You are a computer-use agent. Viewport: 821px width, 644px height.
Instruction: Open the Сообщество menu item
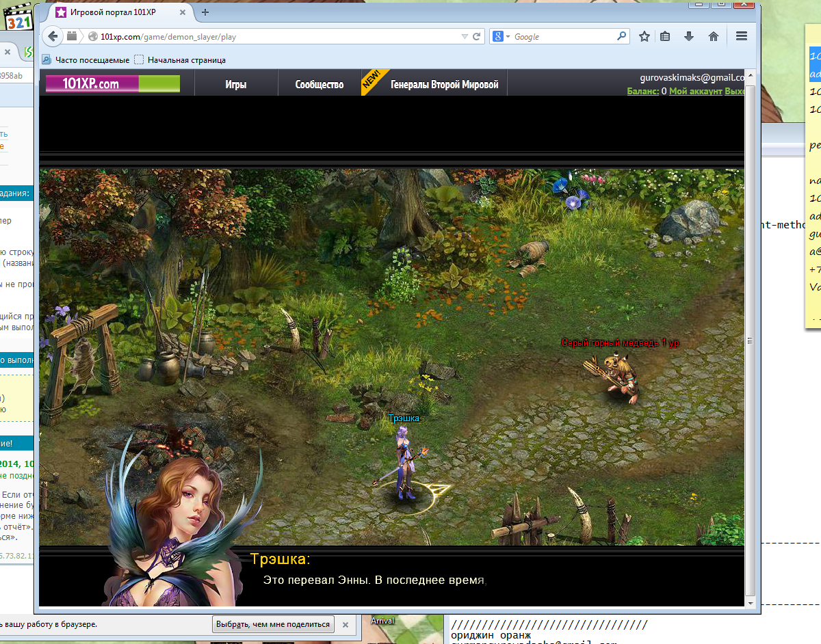[x=320, y=85]
